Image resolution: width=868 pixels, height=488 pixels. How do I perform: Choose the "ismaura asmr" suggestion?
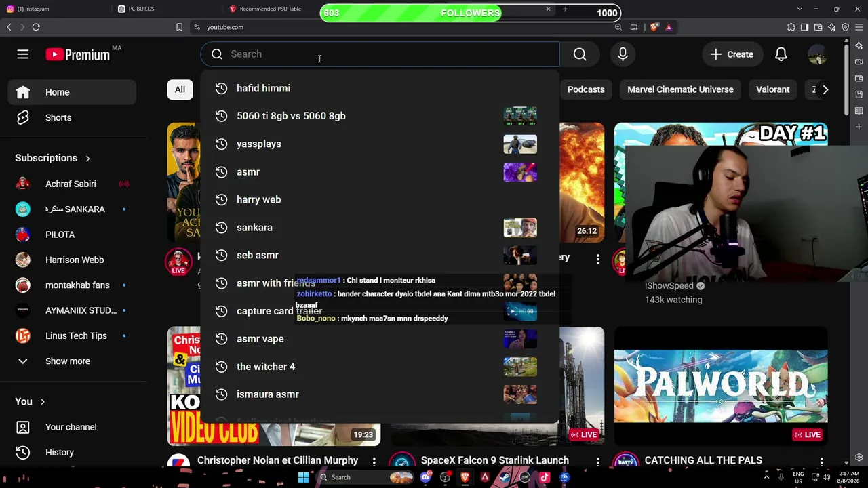click(x=380, y=394)
